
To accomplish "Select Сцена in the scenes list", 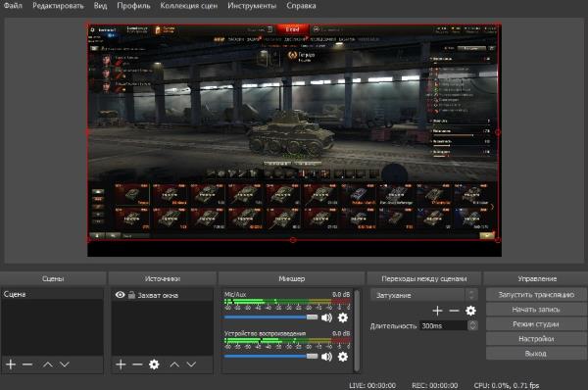I will [52, 294].
